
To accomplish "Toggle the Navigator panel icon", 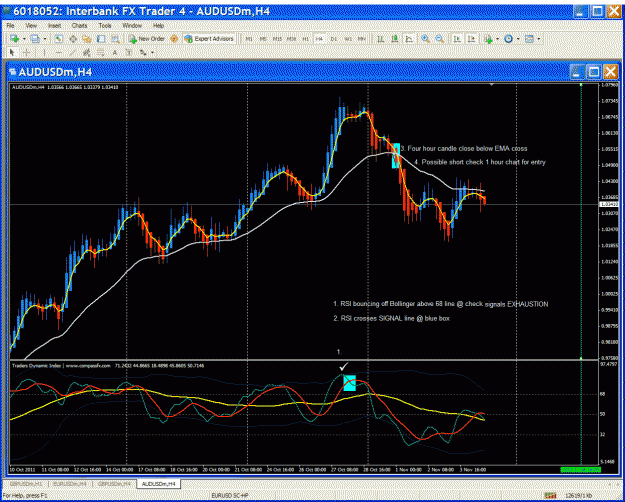I will click(87, 39).
